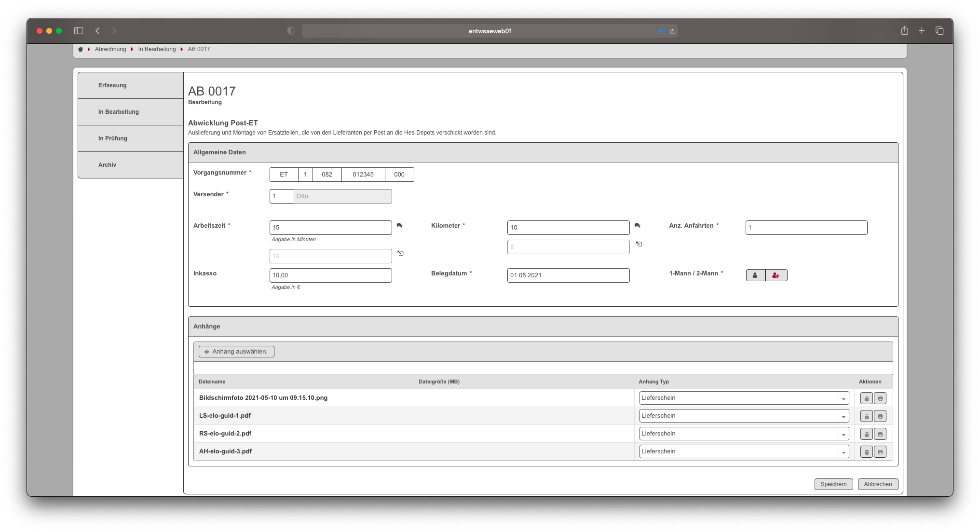Click the Kilometer input showing 10
Screen dimensions: 980x532
(x=569, y=228)
